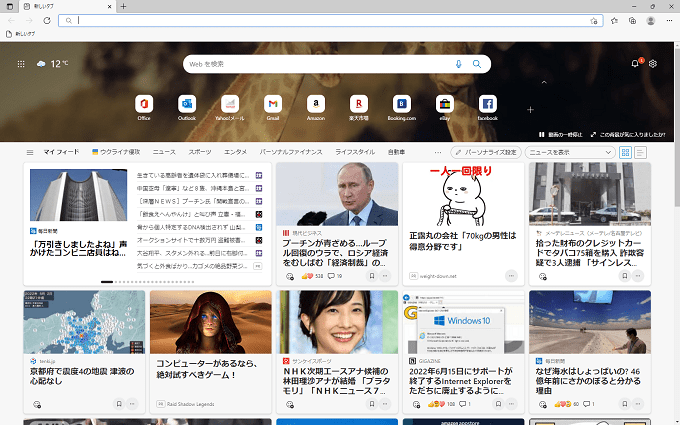Open more options on 正露丸 ad card
This screenshot has width=680, height=425.
(x=511, y=276)
